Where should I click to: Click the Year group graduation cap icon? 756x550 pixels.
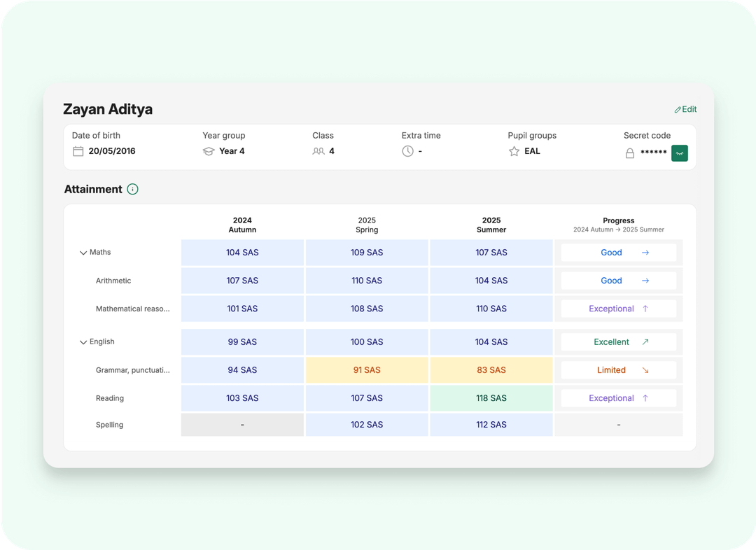click(x=209, y=151)
